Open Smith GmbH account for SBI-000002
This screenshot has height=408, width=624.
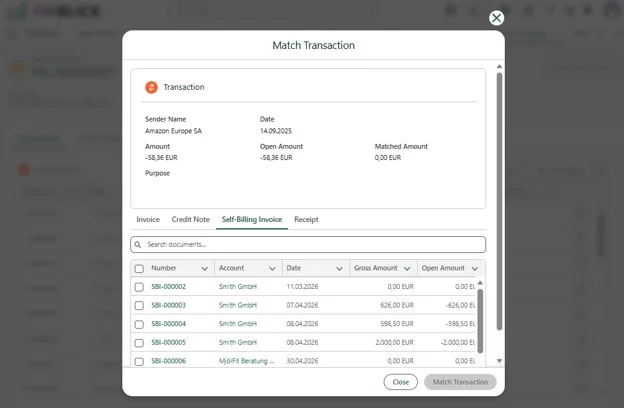[238, 287]
